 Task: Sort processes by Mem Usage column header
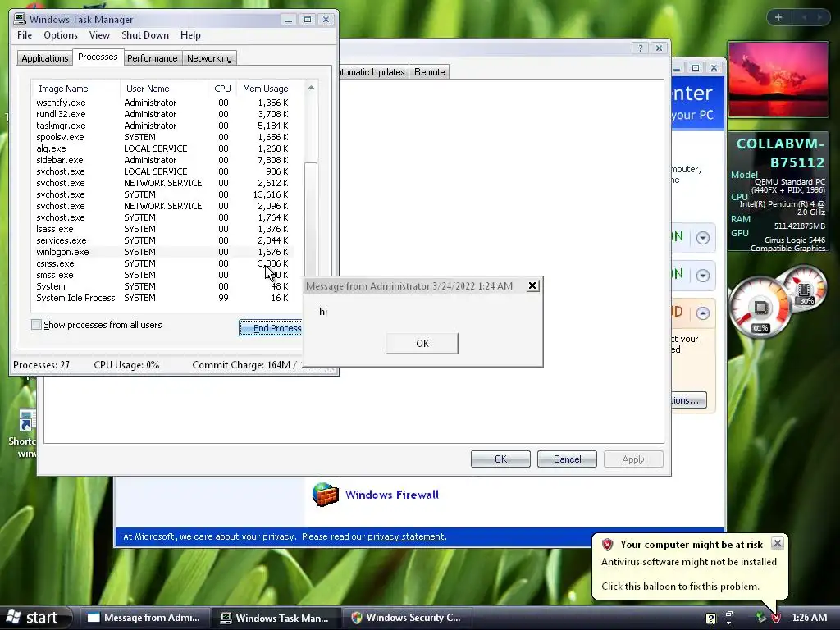coord(265,89)
